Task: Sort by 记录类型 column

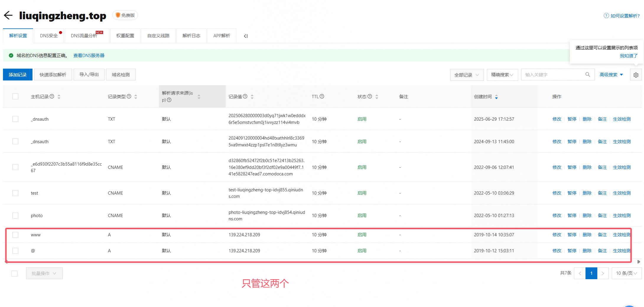Action: (136, 97)
